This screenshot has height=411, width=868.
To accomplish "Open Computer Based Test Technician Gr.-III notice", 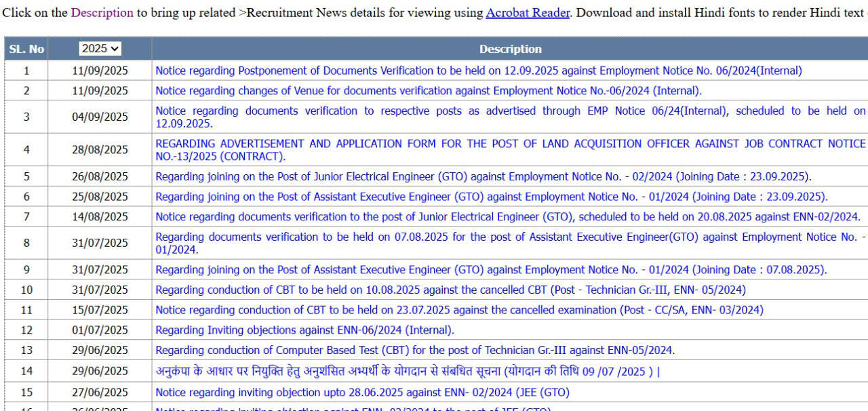I will pos(415,351).
